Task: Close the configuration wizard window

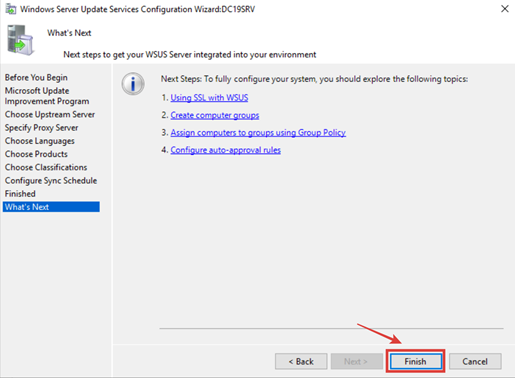Action: point(505,9)
